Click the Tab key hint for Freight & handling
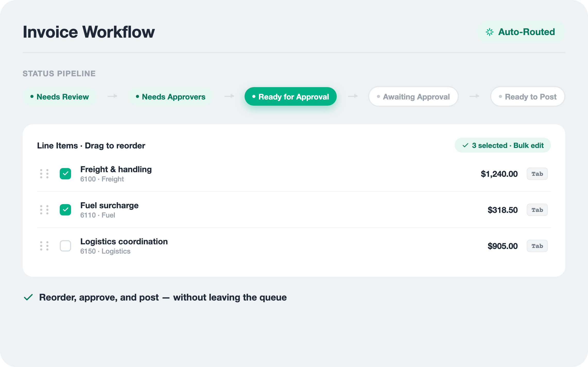 tap(537, 174)
